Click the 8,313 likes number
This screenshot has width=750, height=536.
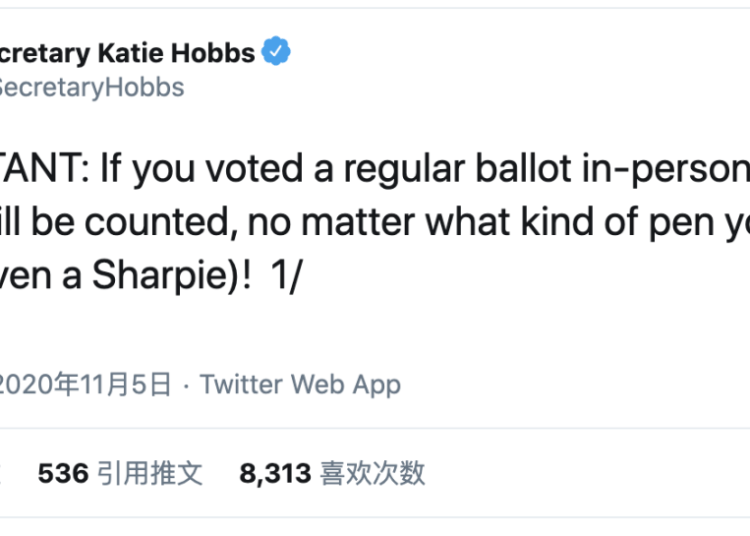point(275,474)
